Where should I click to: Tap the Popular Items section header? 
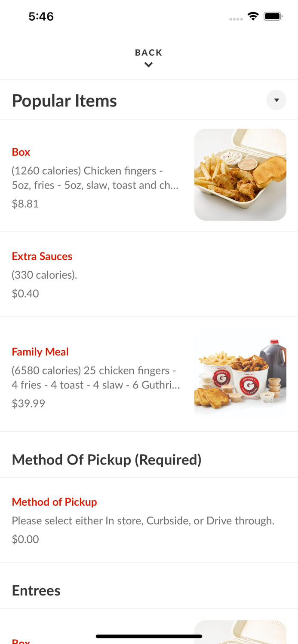click(64, 100)
